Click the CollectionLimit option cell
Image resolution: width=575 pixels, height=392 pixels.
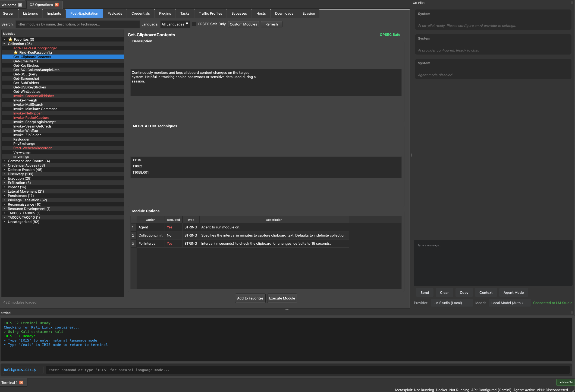150,235
